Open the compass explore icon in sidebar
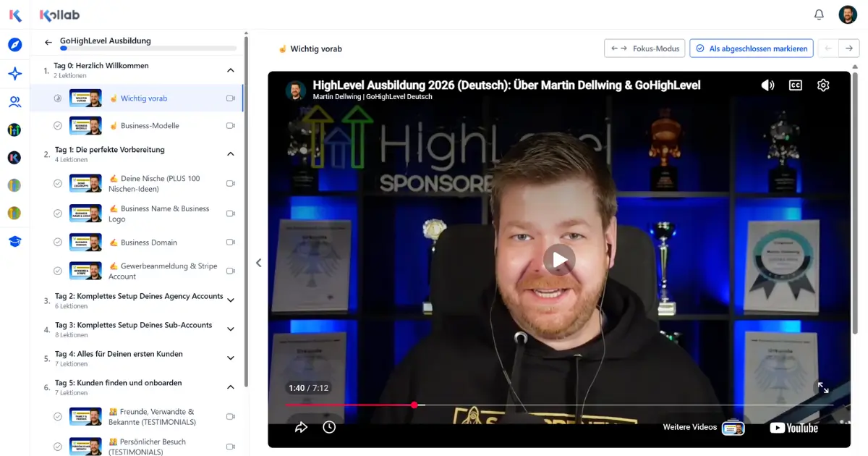 point(14,45)
